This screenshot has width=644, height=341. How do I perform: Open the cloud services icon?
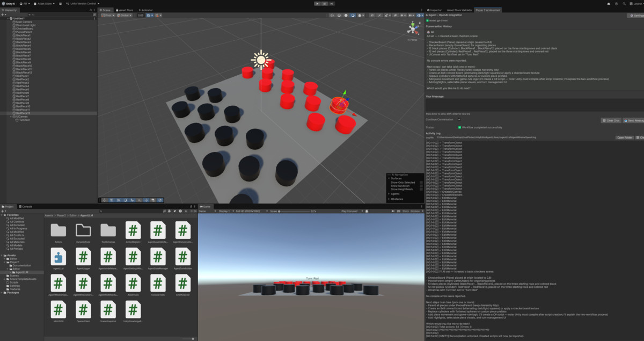click(x=609, y=3)
